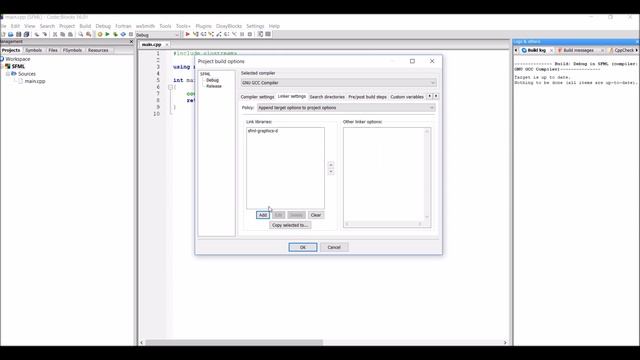
Task: Click the Copy toolbar icon
Action: click(x=62, y=35)
